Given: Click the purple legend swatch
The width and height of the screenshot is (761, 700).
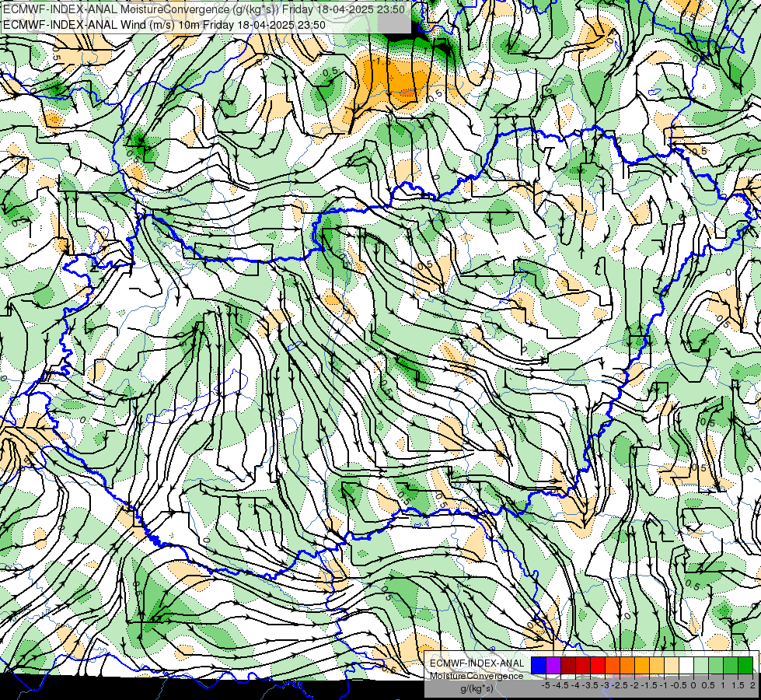Looking at the screenshot, I should (553, 665).
